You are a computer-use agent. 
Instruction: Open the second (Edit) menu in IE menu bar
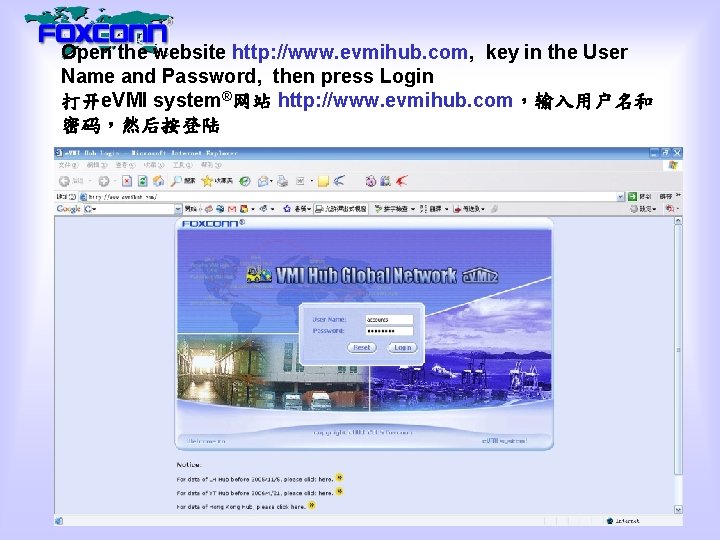[x=97, y=165]
